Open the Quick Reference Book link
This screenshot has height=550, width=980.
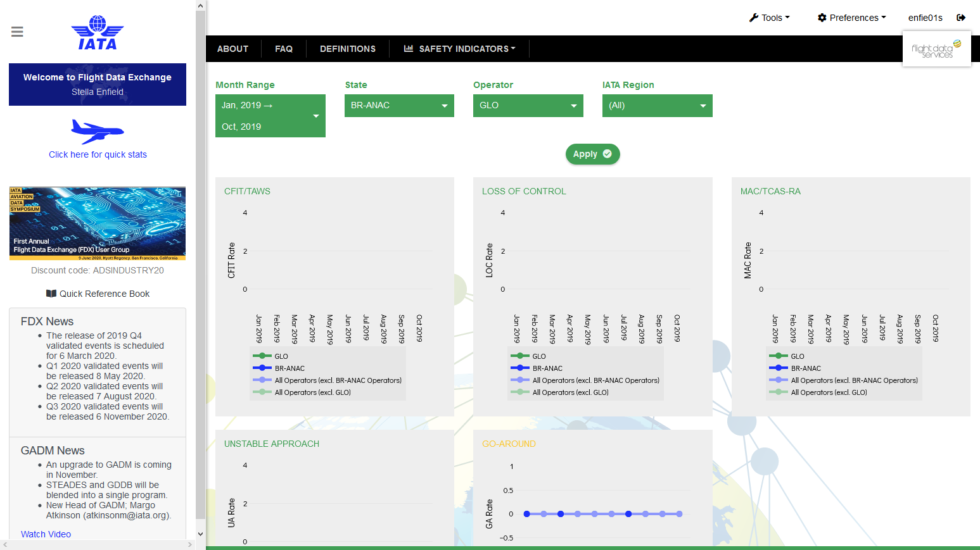tap(98, 294)
